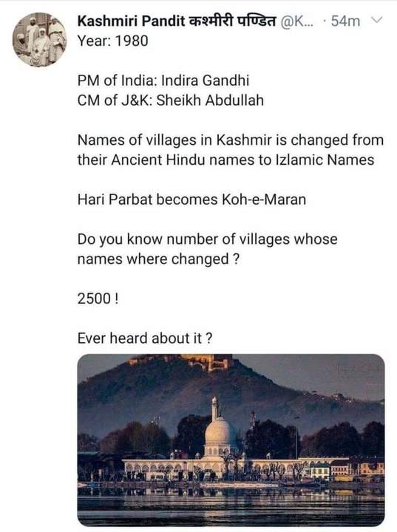Click the Hindi name कश्मीरी पण्डित text
The image size is (397, 532).
click(233, 21)
